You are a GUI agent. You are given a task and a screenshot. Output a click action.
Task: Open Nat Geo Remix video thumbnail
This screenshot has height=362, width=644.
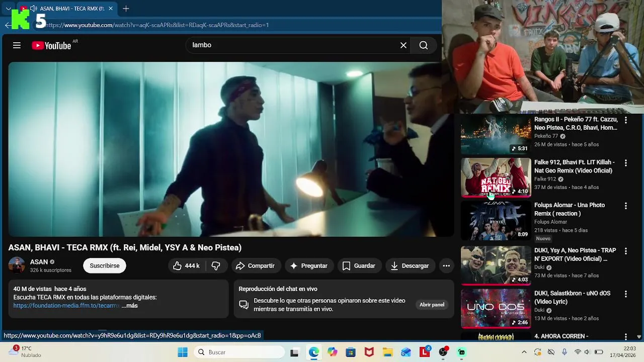(496, 177)
